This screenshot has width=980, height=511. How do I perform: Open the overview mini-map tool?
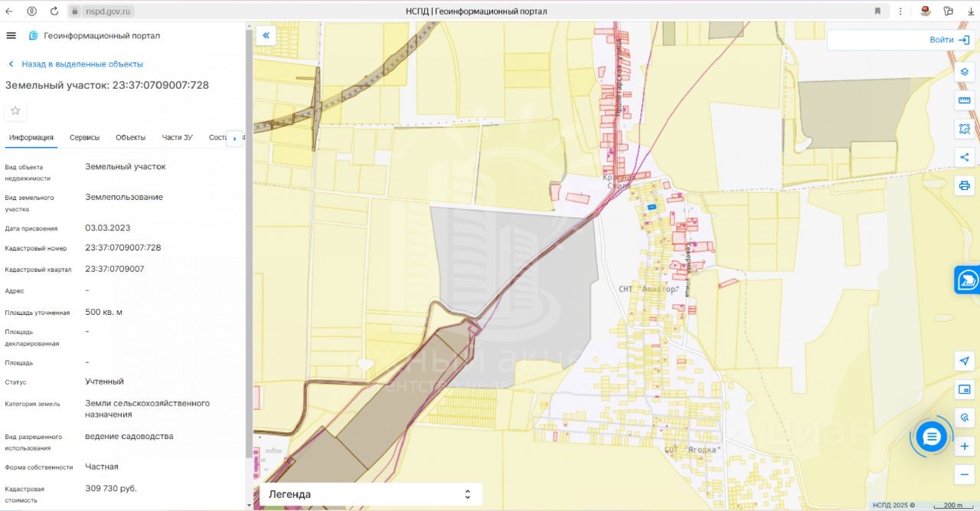965,389
